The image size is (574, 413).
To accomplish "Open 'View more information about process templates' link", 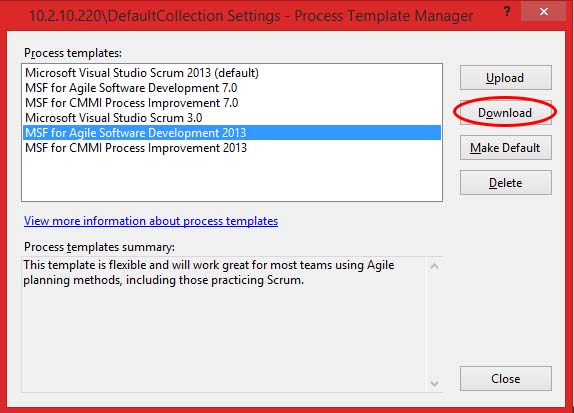I will click(x=151, y=221).
